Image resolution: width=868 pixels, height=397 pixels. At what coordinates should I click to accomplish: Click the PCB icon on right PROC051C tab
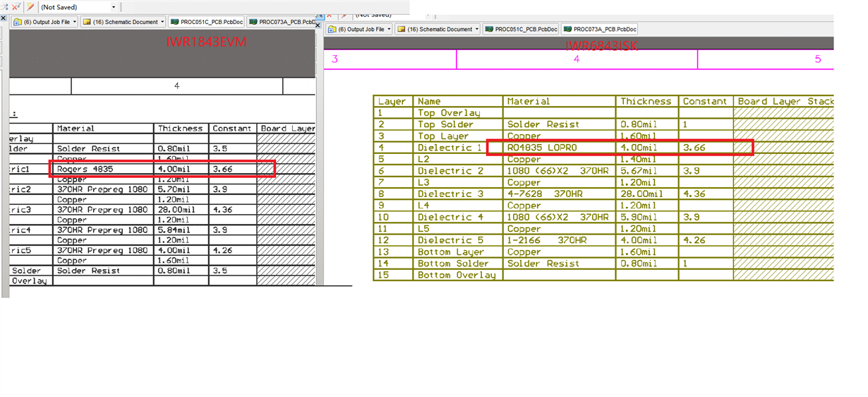489,30
